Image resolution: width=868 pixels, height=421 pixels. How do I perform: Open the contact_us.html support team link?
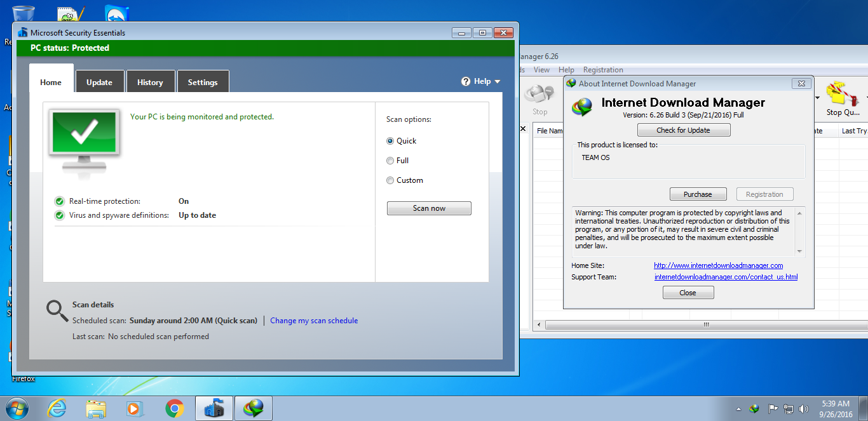[726, 277]
